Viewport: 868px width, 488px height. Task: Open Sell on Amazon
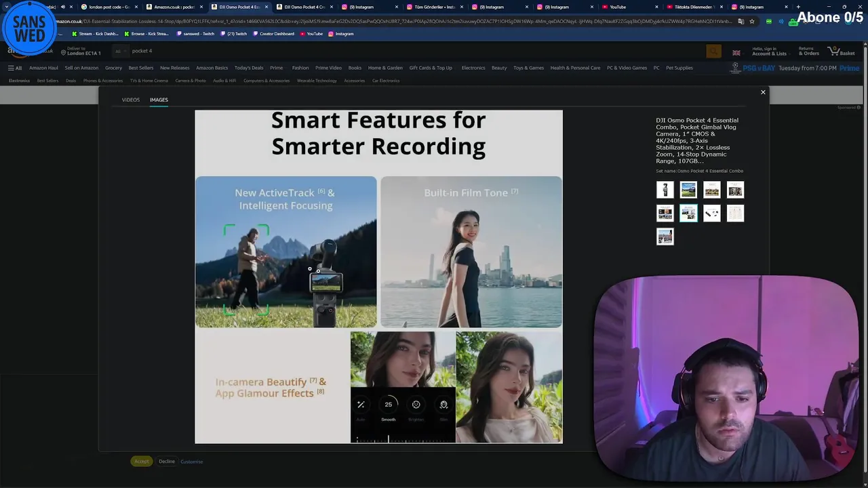81,68
